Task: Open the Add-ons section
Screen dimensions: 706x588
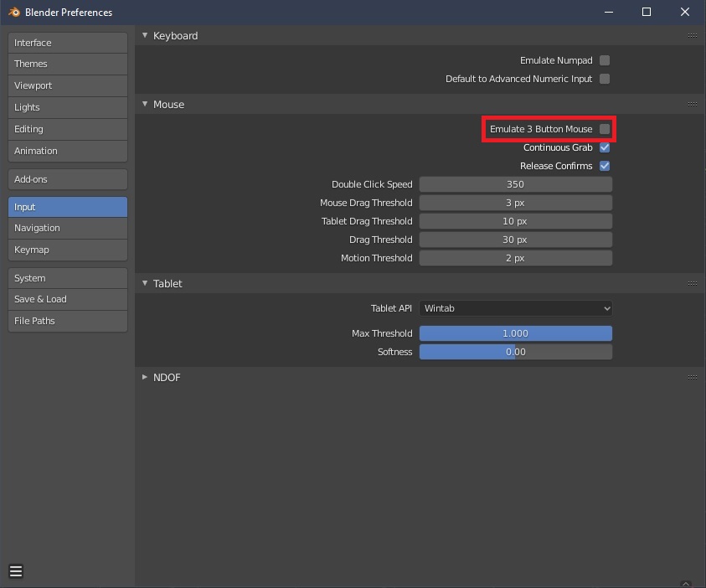Action: [68, 179]
